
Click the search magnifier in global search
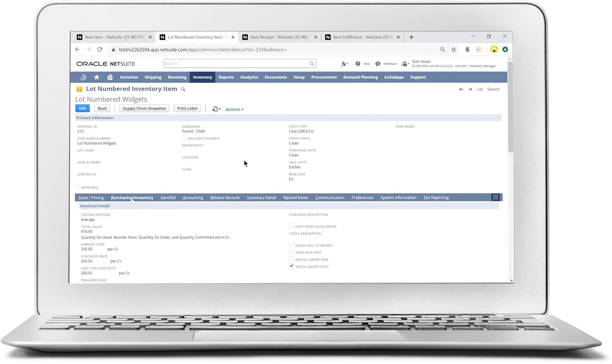(x=312, y=64)
